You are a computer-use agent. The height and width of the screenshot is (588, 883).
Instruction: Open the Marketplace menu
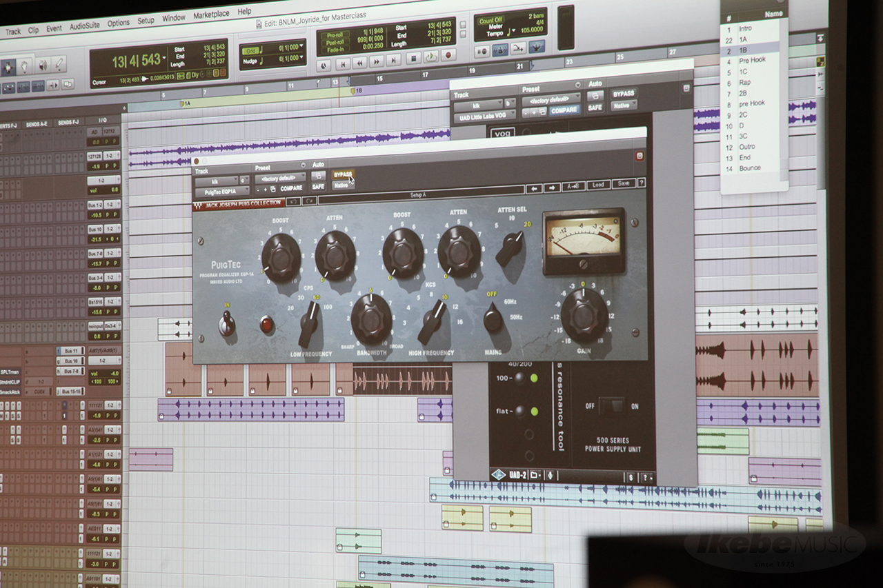211,14
